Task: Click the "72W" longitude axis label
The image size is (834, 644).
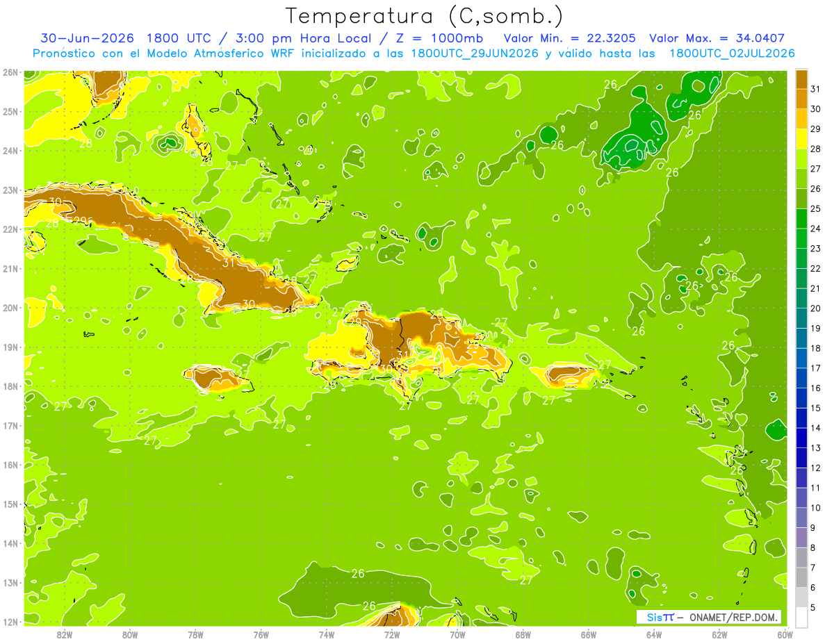Action: [392, 634]
